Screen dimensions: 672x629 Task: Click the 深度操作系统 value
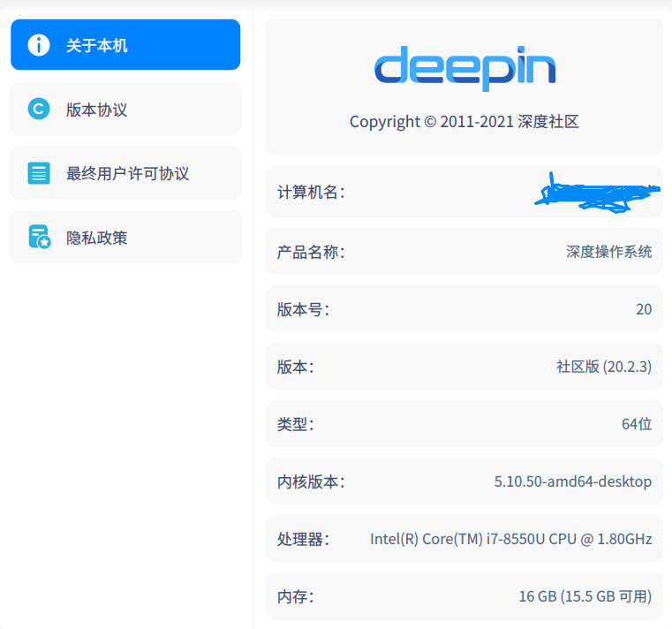pos(608,252)
